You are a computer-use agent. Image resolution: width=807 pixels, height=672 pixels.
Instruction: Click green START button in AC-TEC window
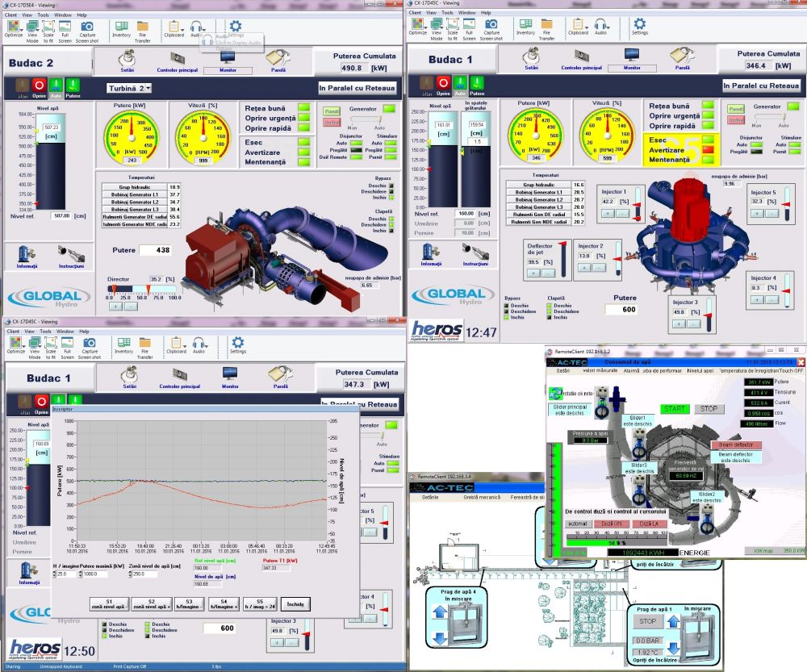(675, 408)
